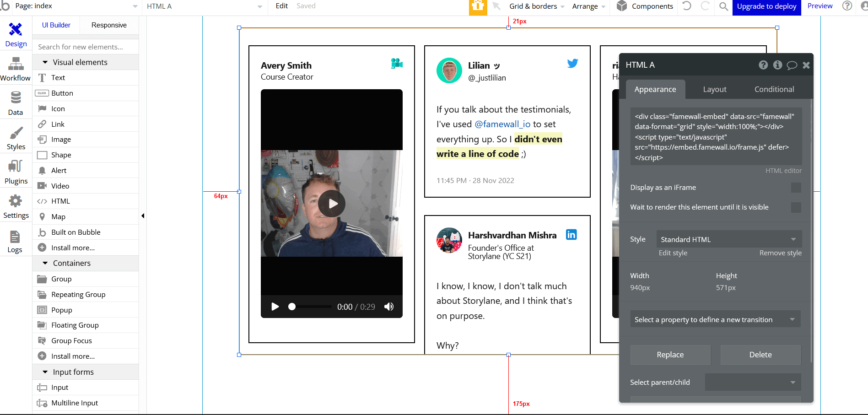The image size is (868, 415).
Task: Click the Search for new elements field
Action: pos(86,47)
